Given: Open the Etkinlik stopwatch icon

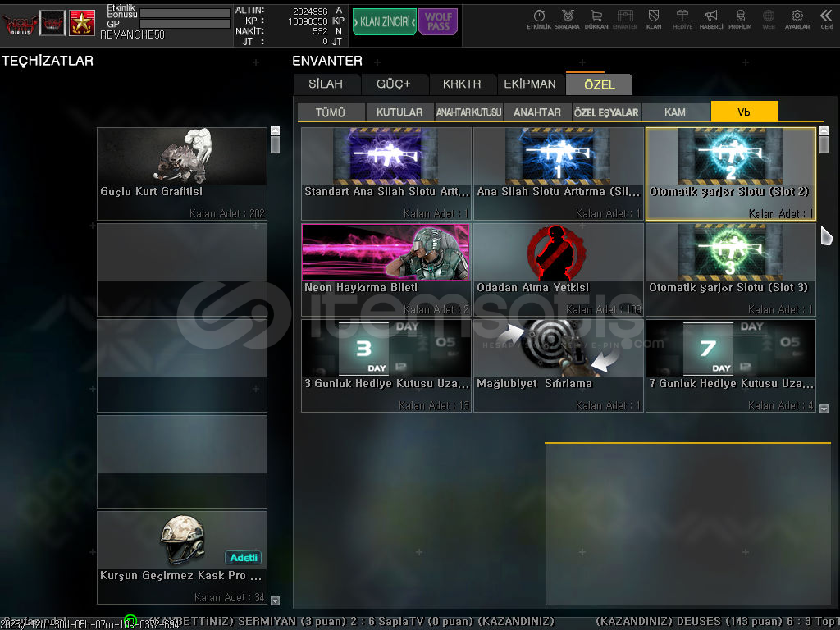Looking at the screenshot, I should (539, 19).
